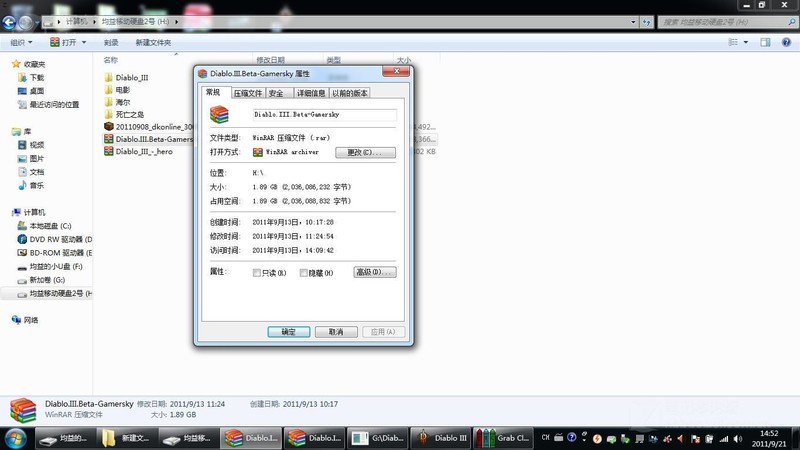Screen dimensions: 800x450
Task: Sort by 修改日期 column header
Action: click(x=270, y=60)
